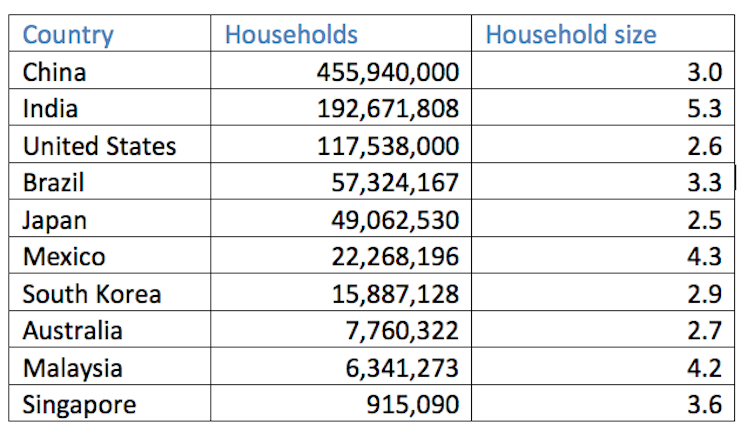This screenshot has height=444, width=754.
Task: Select the Japan country cell
Action: coord(110,218)
